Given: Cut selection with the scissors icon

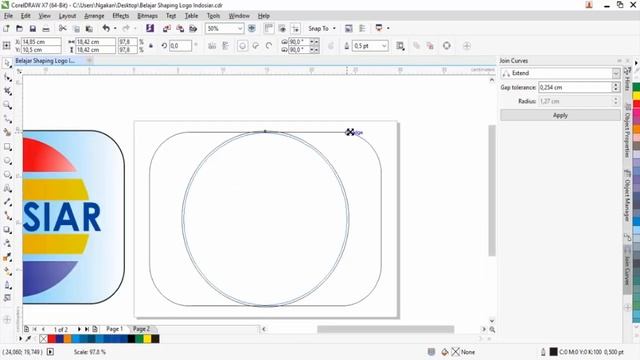Looking at the screenshot, I should 62,28.
